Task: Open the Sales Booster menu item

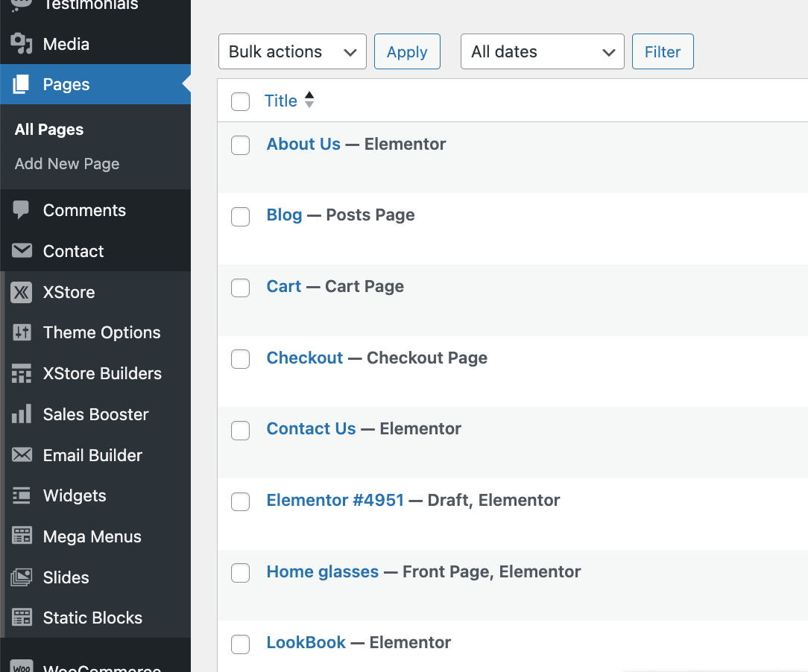Action: (x=95, y=414)
